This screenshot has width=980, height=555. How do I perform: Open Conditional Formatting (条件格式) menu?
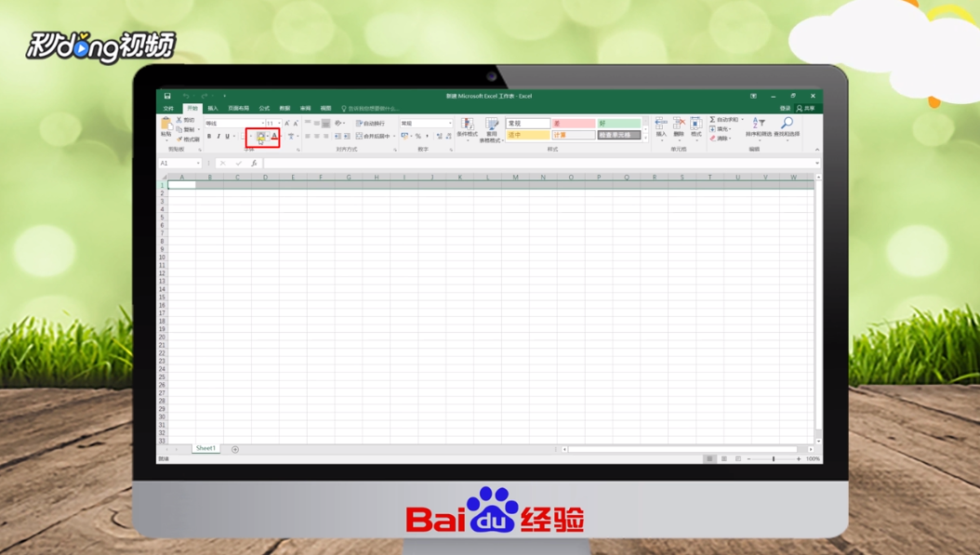[x=468, y=128]
